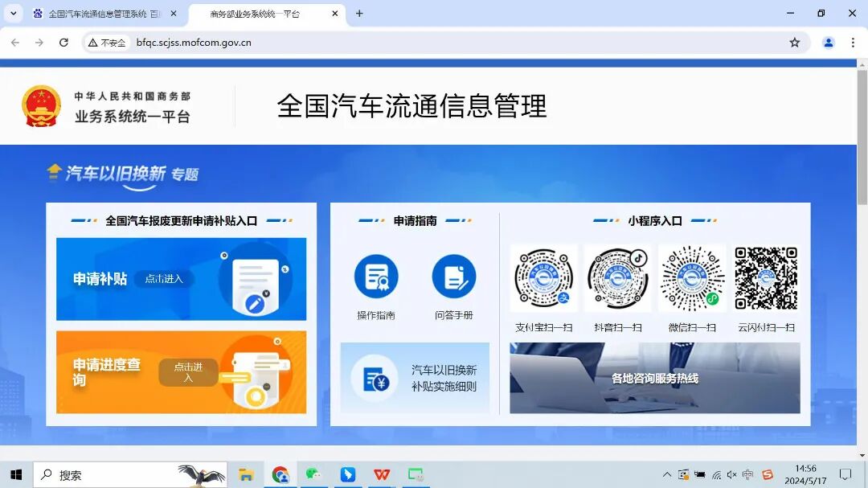Open the browser profile avatar icon

pos(829,42)
